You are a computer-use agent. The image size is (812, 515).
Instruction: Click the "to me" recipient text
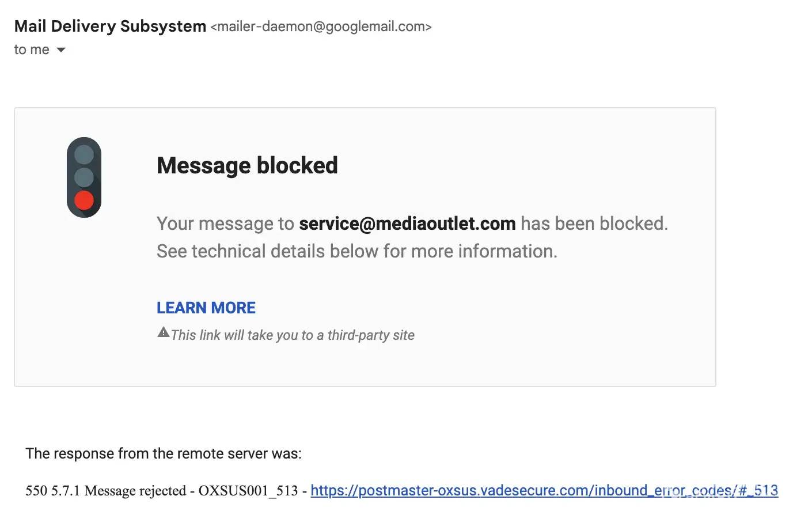click(x=32, y=50)
